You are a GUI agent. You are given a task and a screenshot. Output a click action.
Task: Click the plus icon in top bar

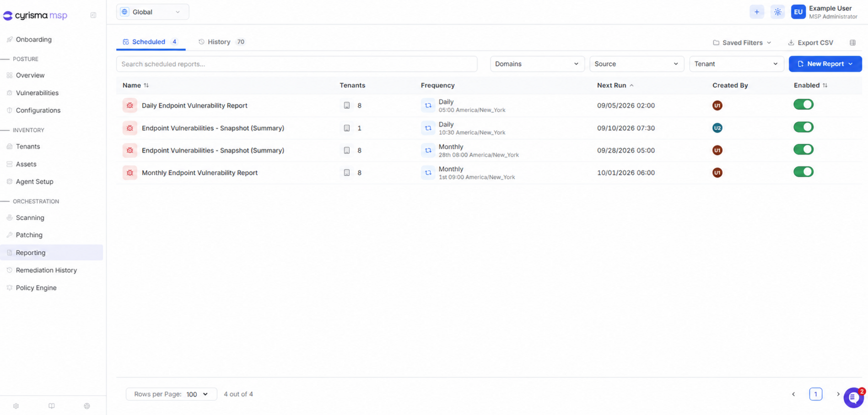(x=757, y=12)
